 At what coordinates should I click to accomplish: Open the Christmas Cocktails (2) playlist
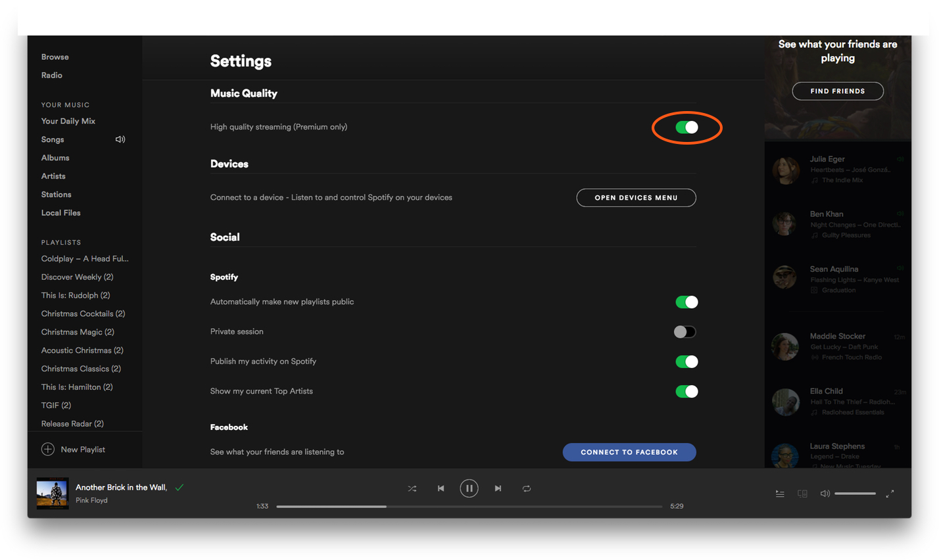(x=83, y=314)
